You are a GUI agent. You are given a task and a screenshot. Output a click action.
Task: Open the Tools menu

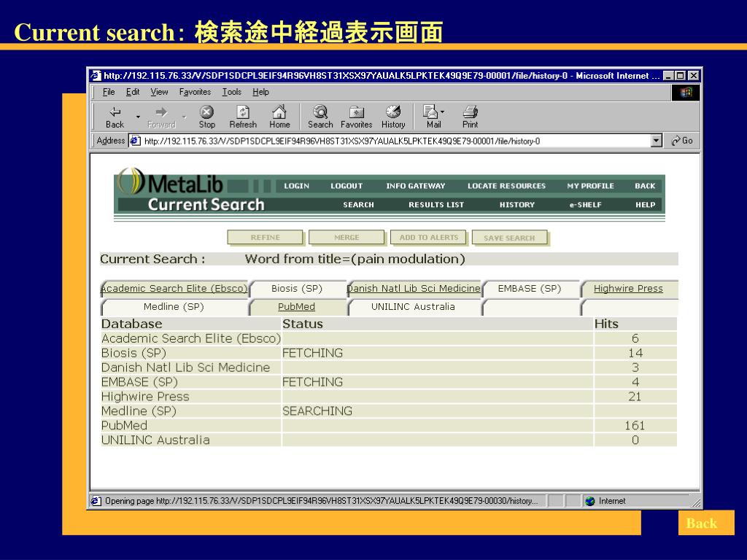pos(231,92)
